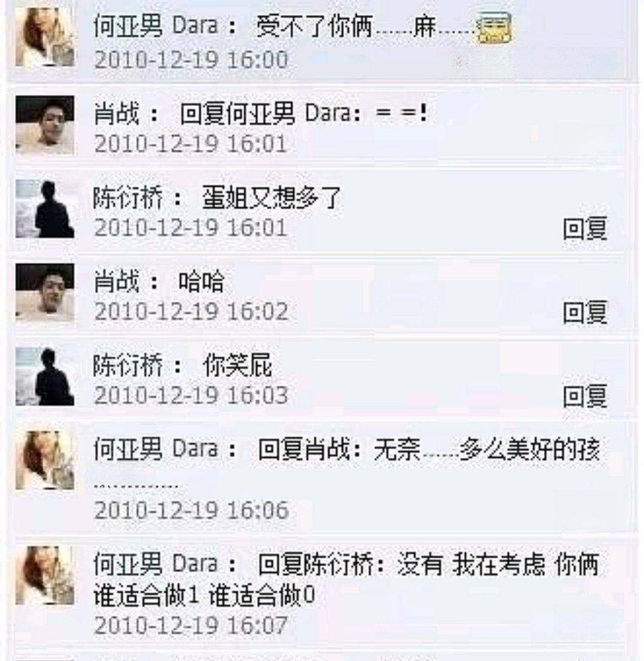
Task: Open 陈衍桥's avatar beside the 你笑屁 comment
Action: point(45,377)
